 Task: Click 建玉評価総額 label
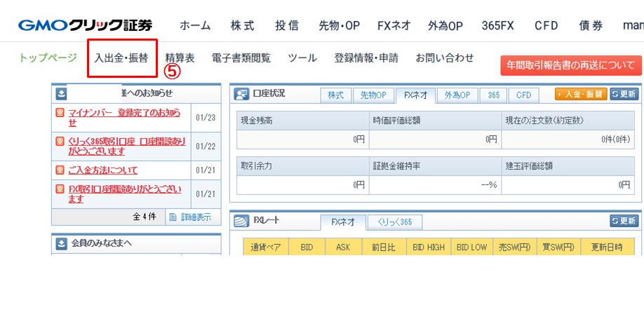tap(529, 166)
